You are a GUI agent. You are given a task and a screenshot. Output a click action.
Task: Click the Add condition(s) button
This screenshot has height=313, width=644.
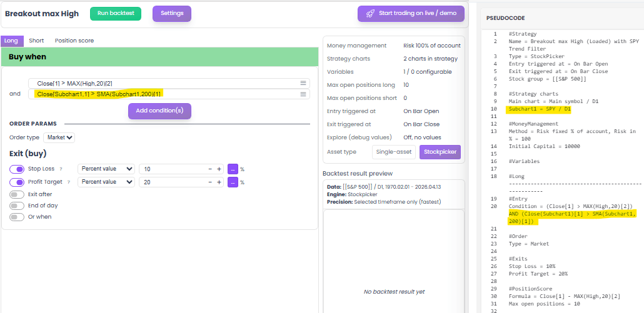tap(160, 111)
